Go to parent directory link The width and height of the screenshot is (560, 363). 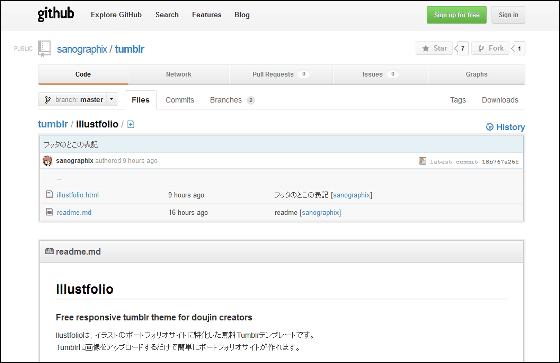pos(59,178)
